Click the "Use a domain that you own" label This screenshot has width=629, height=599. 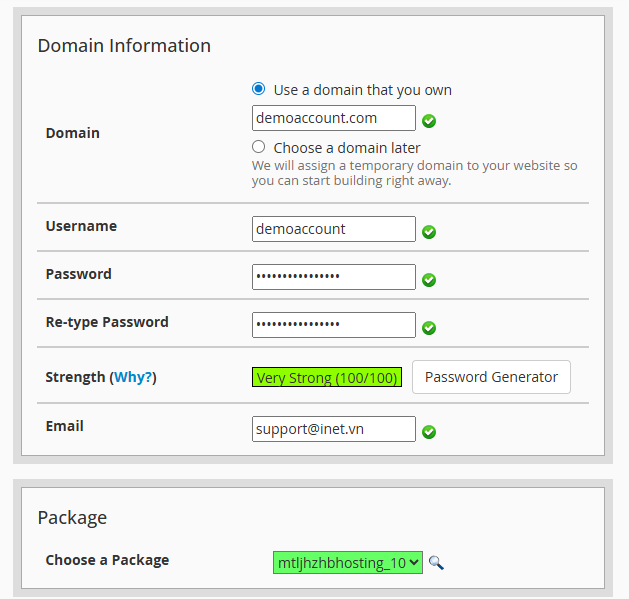[363, 90]
